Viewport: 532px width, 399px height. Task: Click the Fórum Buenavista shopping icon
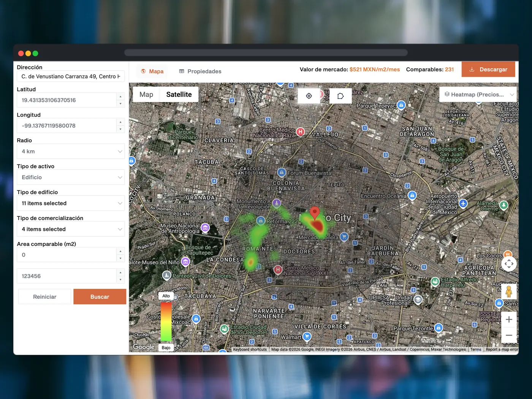[x=281, y=172]
